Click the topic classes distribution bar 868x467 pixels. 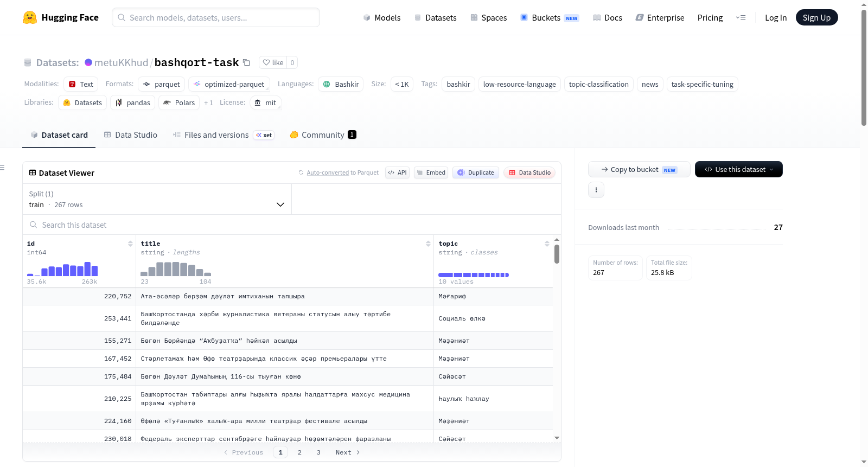pos(474,275)
